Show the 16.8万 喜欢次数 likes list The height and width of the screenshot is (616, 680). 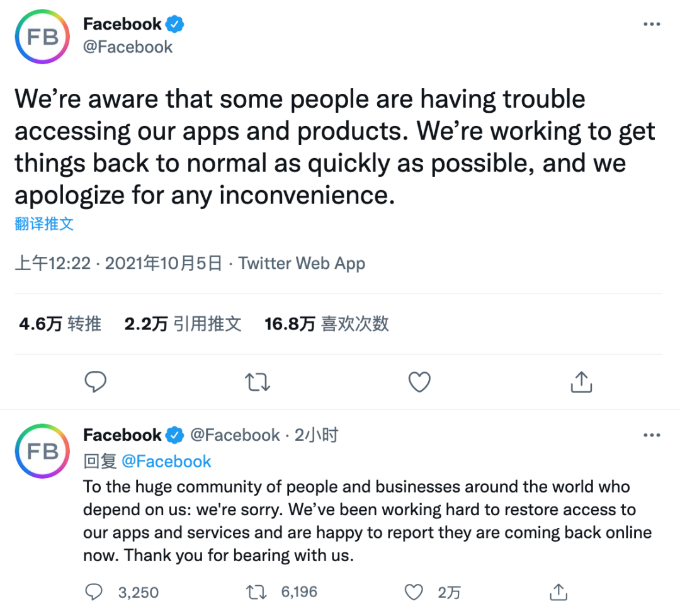pyautogui.click(x=327, y=324)
